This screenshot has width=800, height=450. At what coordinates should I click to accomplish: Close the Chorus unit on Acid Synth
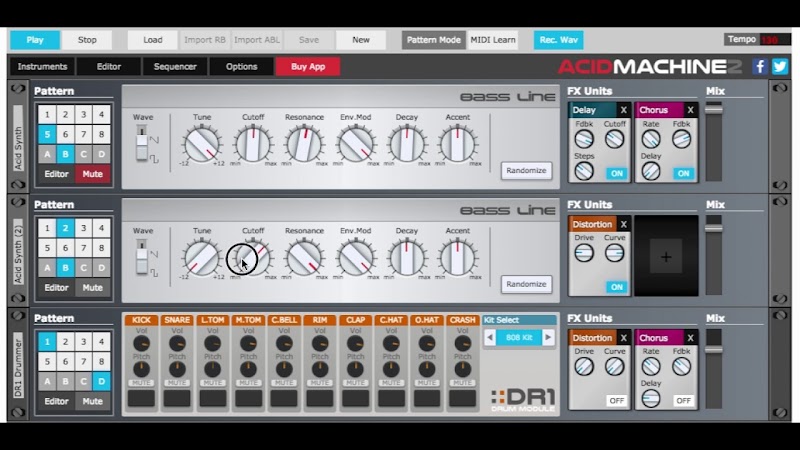coord(690,110)
